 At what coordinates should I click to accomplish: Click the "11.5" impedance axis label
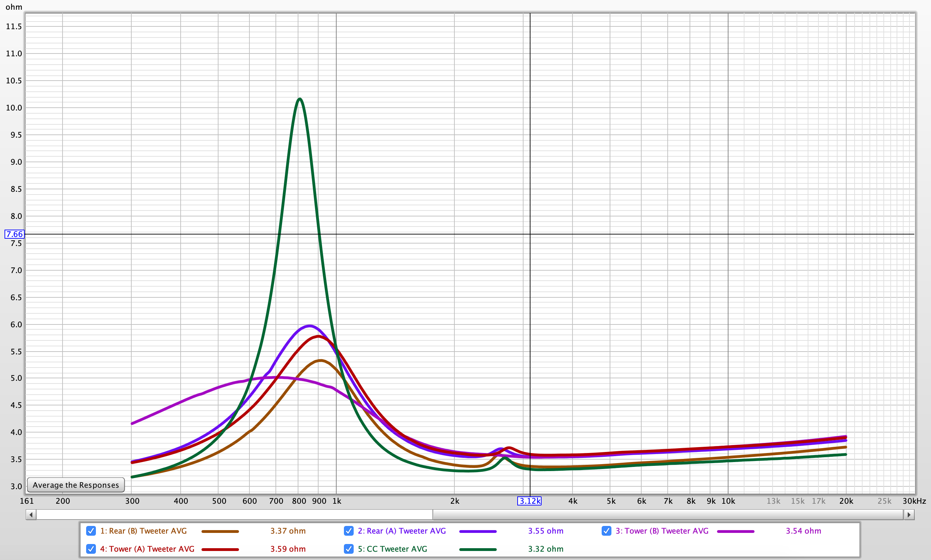pyautogui.click(x=14, y=26)
